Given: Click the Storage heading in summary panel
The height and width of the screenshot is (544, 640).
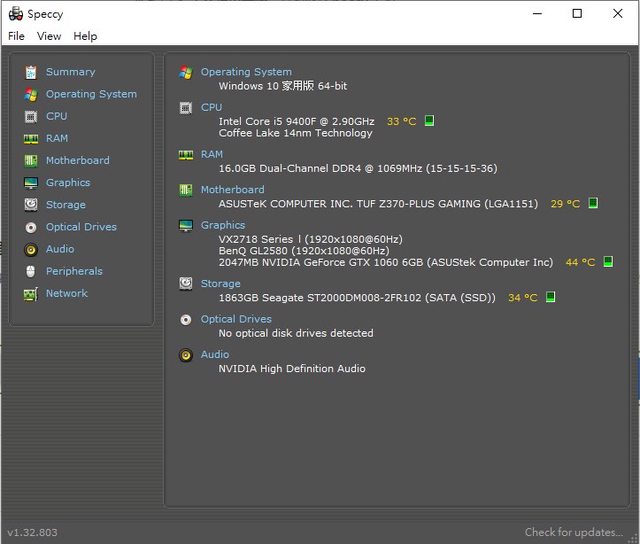Looking at the screenshot, I should coord(220,283).
